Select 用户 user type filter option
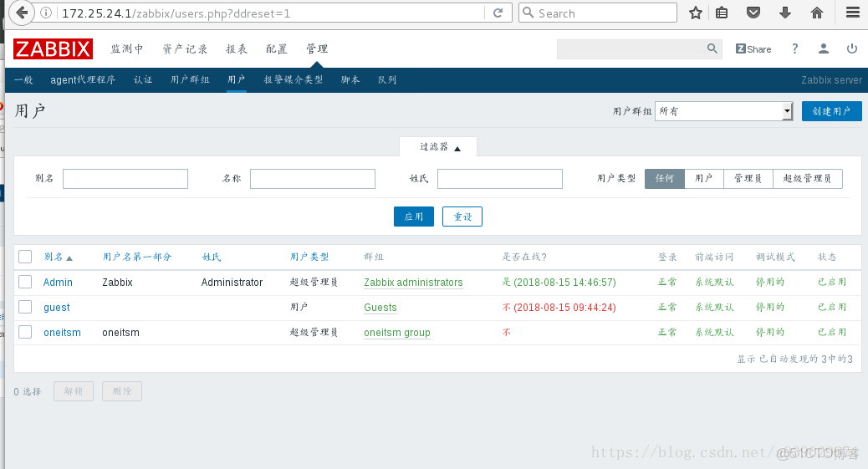This screenshot has height=469, width=868. [x=704, y=178]
